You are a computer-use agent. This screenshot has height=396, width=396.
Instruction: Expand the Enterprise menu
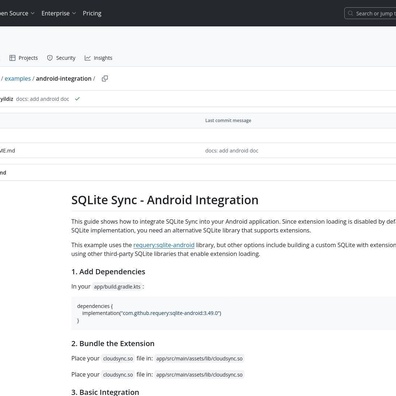(x=59, y=13)
